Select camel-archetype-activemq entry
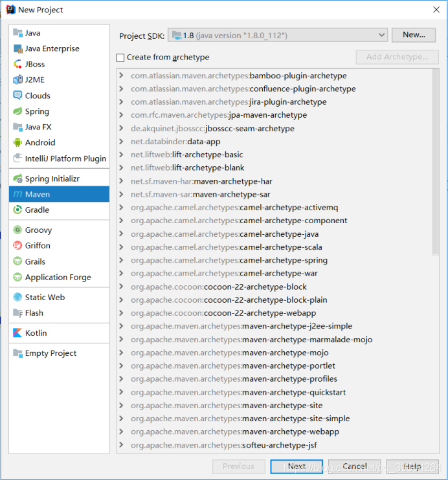 point(234,207)
